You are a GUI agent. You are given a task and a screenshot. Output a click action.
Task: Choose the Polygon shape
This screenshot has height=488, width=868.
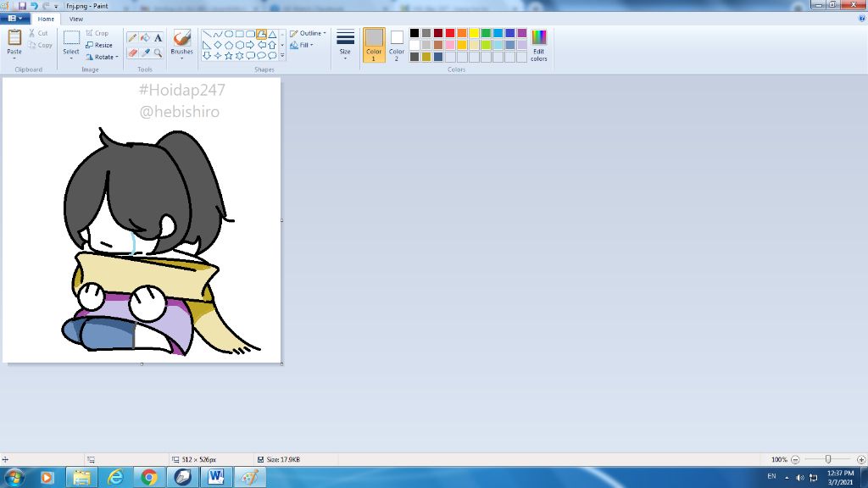click(261, 34)
